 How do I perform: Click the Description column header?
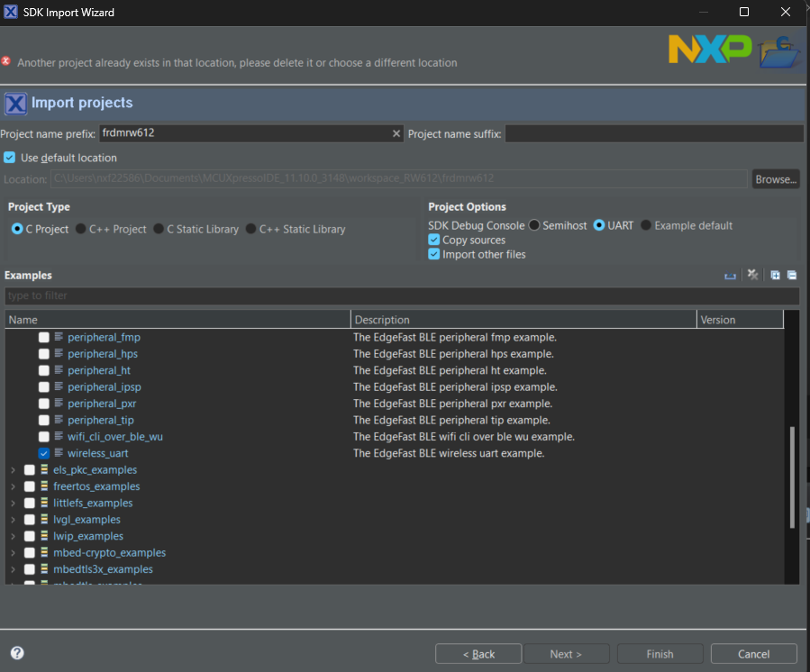tap(523, 320)
